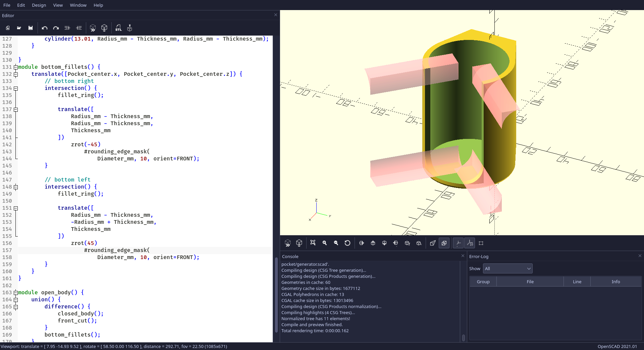Enable Perspective projection
The width and height of the screenshot is (644, 350).
pos(433,243)
